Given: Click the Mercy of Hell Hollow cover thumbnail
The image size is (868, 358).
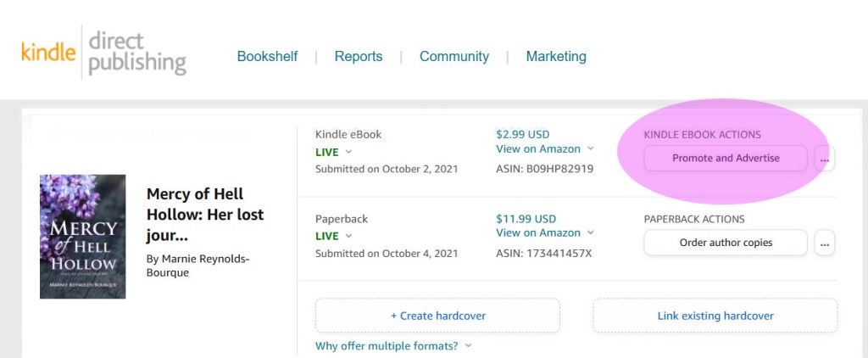Looking at the screenshot, I should pyautogui.click(x=82, y=237).
